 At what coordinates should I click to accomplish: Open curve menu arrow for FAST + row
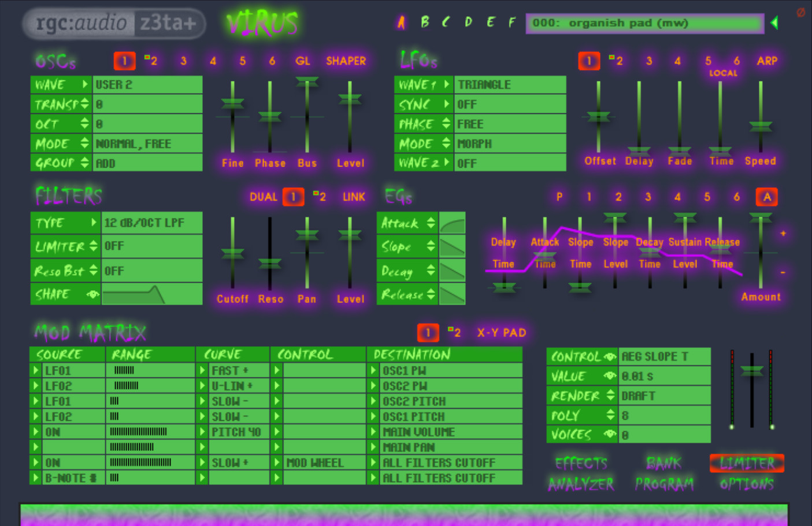pos(202,370)
